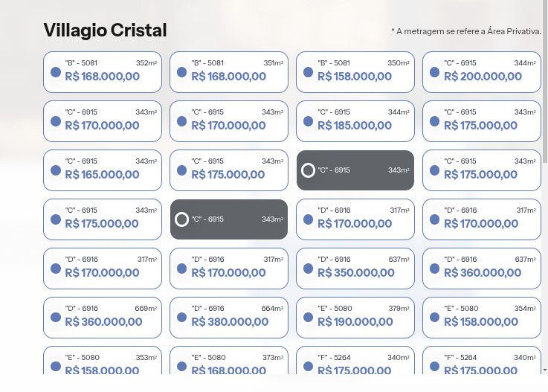Select radio circle of 351m² lot B
548x392 pixels.
point(182,72)
